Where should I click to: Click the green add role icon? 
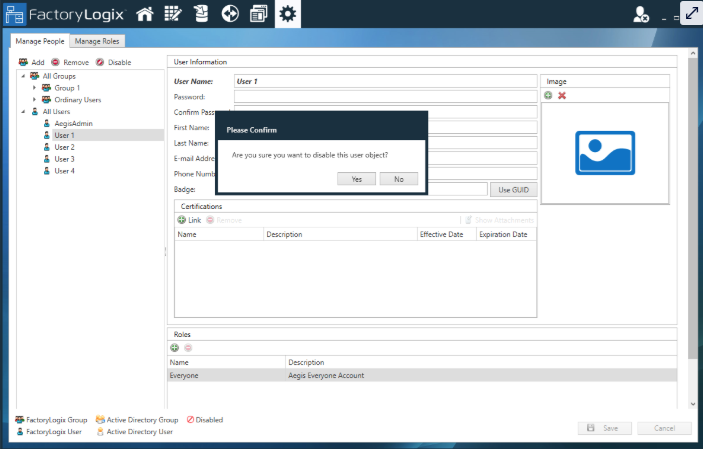175,348
